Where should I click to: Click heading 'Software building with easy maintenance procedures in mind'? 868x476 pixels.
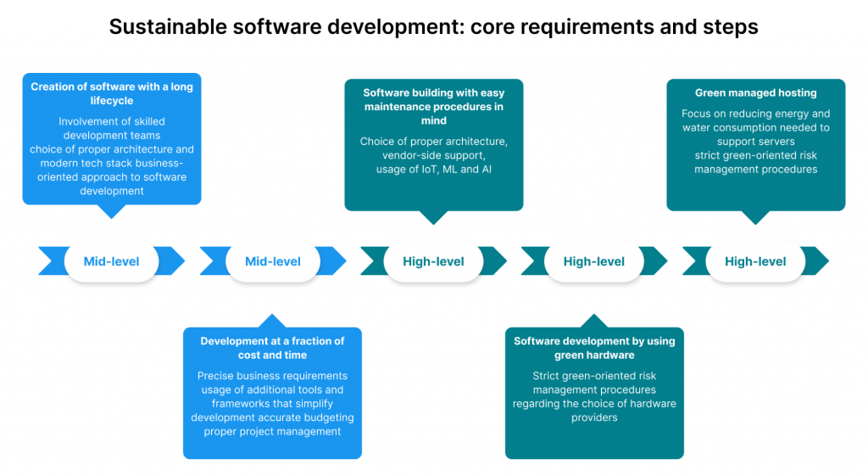(433, 106)
